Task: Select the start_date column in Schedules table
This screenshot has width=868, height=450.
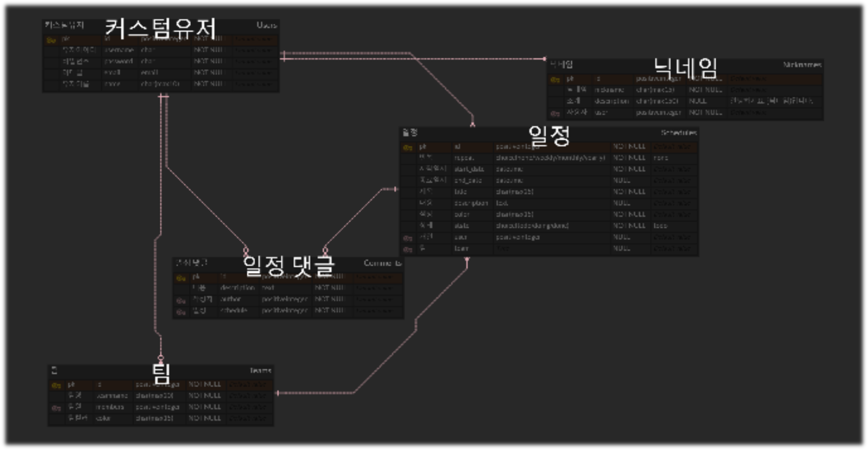Action: [469, 169]
